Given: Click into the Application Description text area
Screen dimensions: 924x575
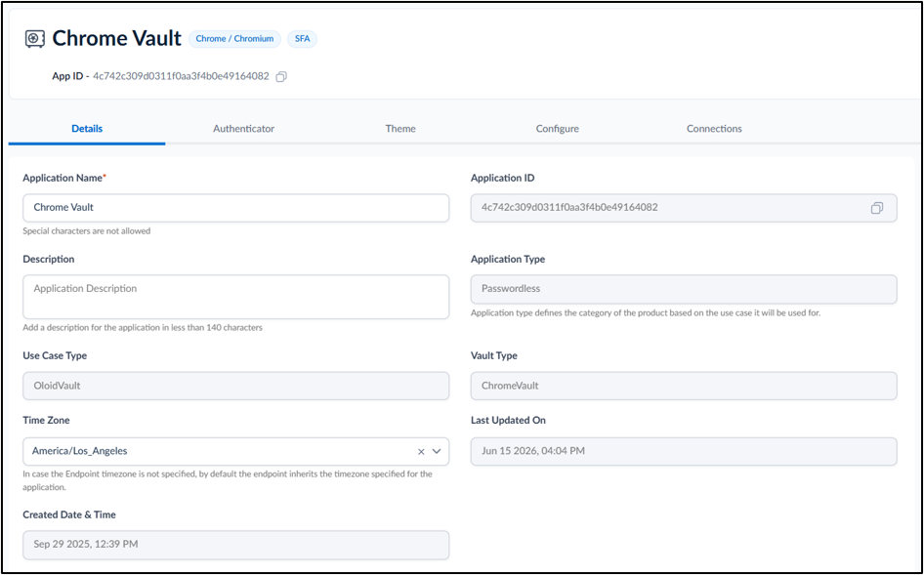Looking at the screenshot, I should 235,297.
